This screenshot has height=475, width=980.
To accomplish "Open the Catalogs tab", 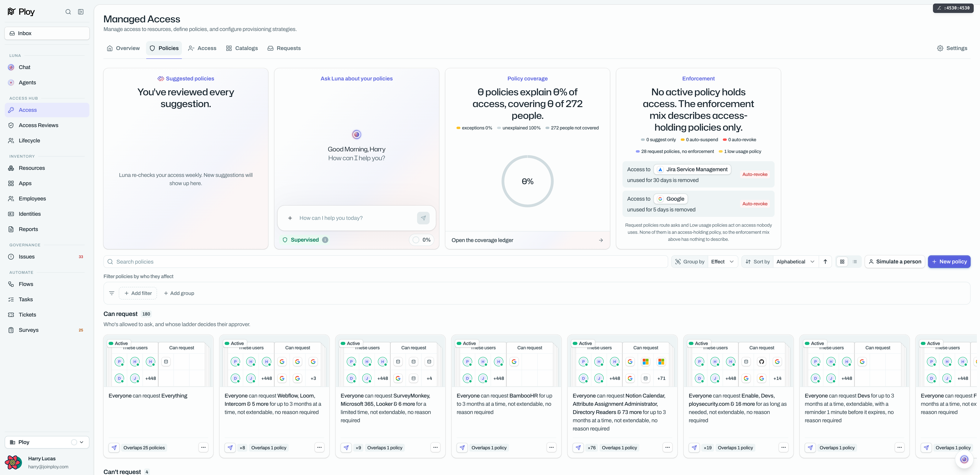I will point(242,48).
